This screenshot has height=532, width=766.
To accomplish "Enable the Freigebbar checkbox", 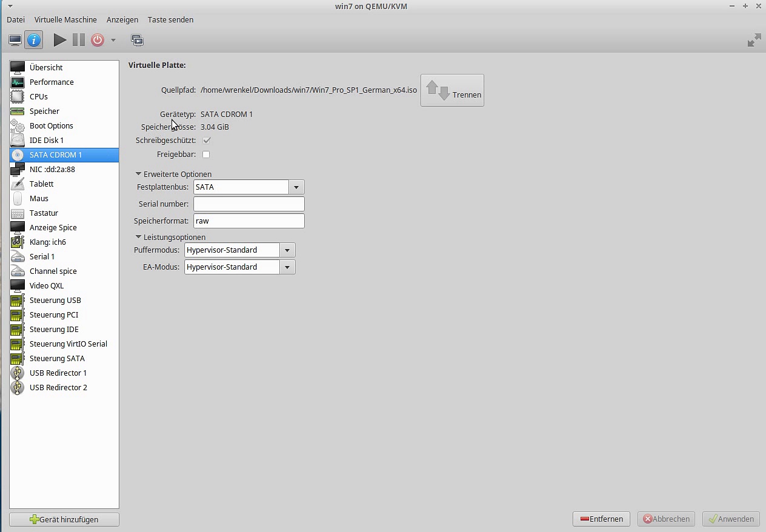I will pos(206,155).
